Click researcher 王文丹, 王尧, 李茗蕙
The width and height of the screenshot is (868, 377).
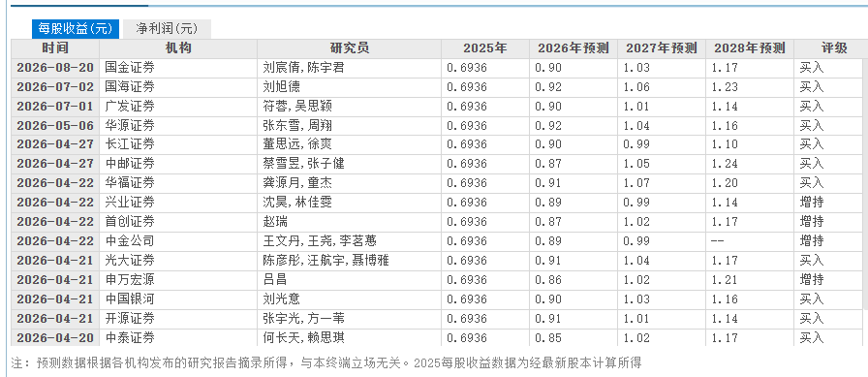pyautogui.click(x=321, y=241)
